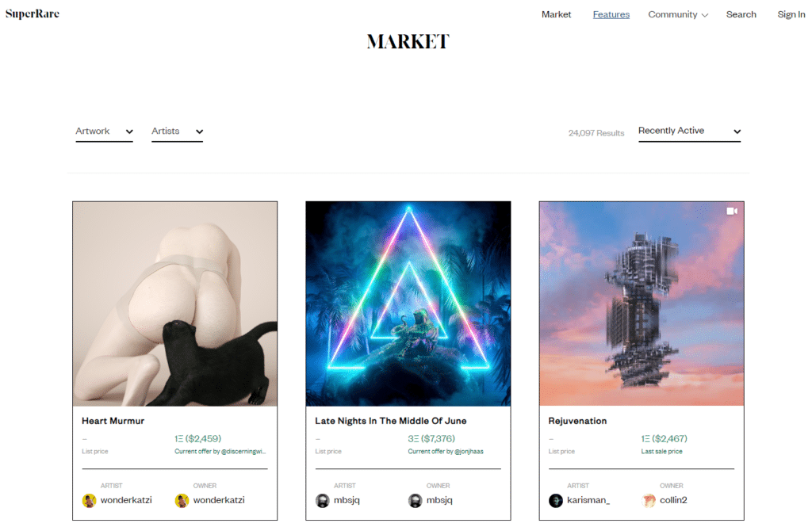This screenshot has width=812, height=527.
Task: Click the Sign In link
Action: pos(791,14)
